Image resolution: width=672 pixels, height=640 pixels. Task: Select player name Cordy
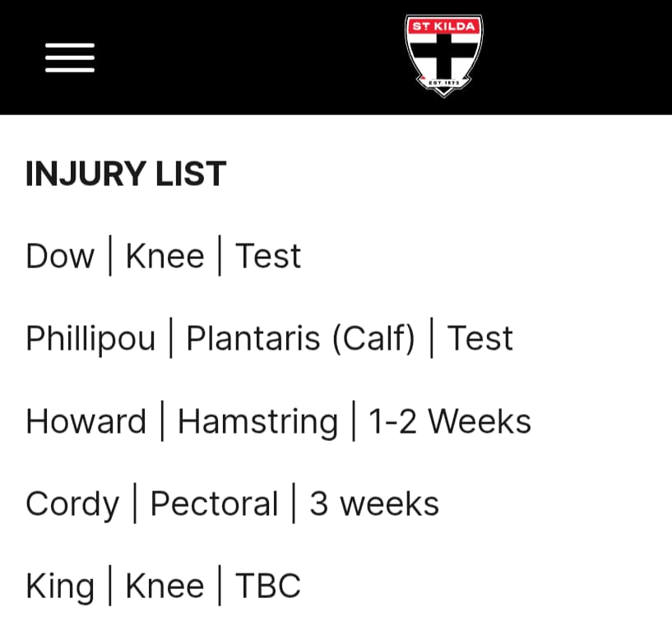pos(72,504)
